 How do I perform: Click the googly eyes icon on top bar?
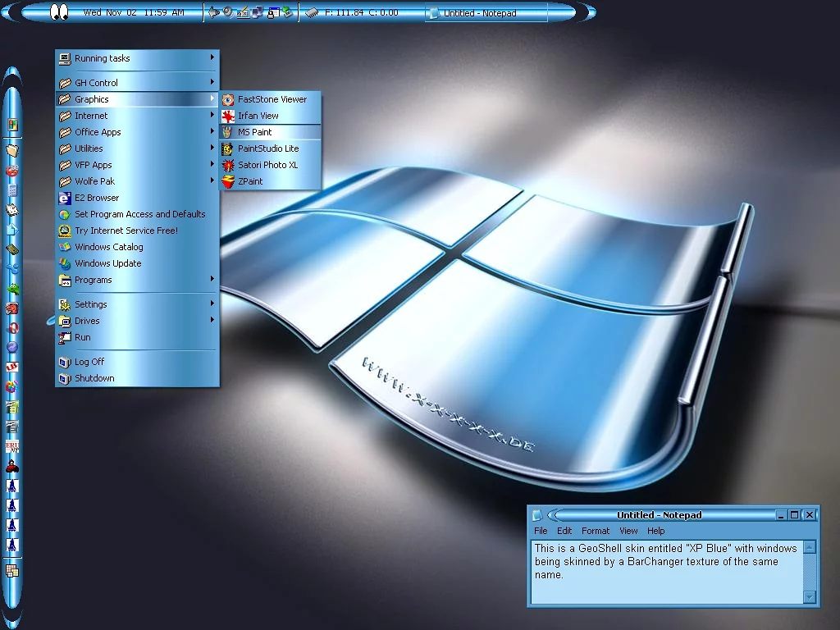(x=57, y=12)
